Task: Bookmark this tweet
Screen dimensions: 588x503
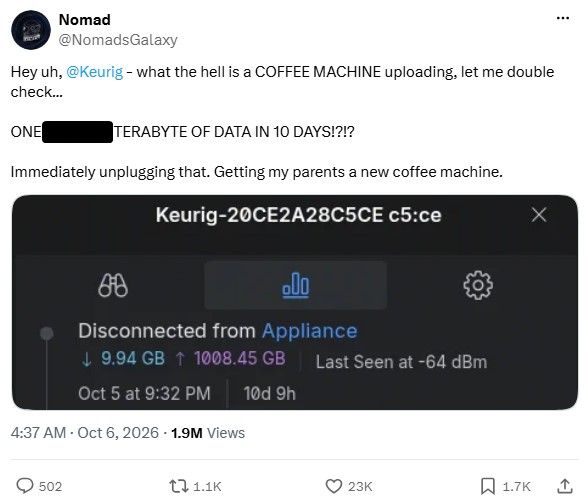Action: tap(488, 486)
